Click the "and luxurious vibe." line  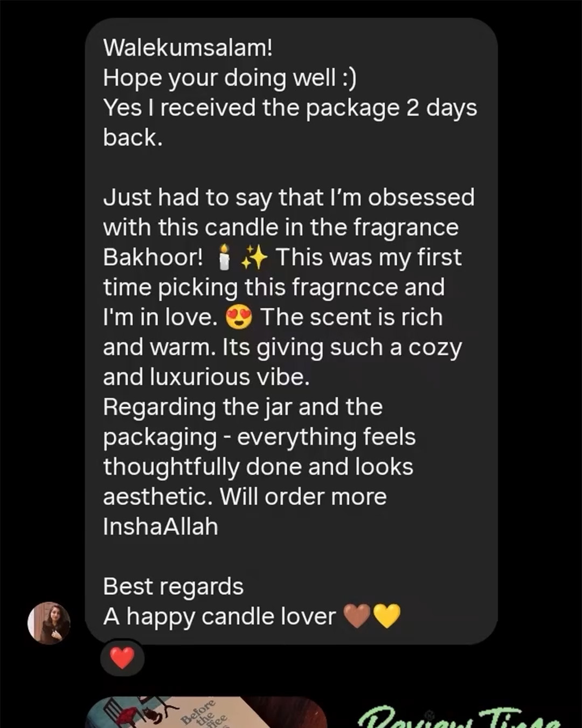coord(206,377)
